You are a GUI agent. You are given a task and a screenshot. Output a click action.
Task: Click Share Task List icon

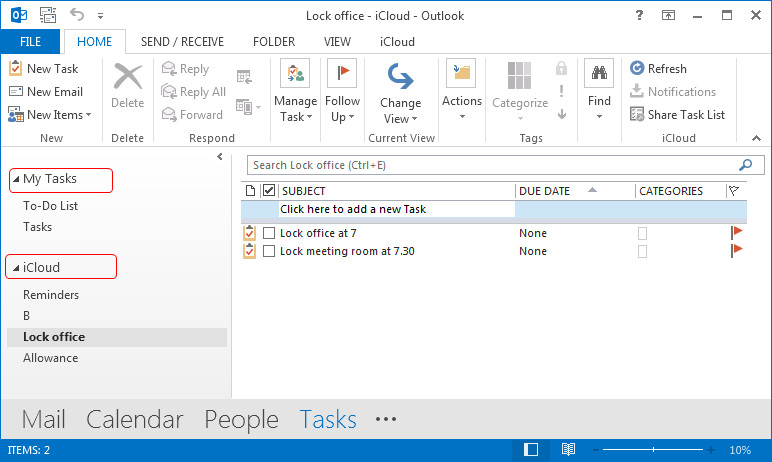click(637, 115)
